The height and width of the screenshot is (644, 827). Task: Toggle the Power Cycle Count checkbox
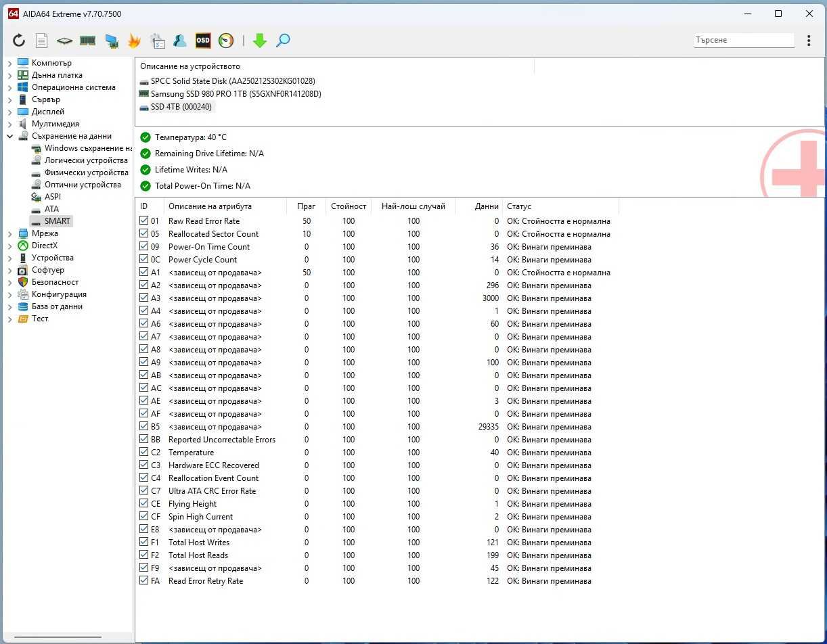click(143, 259)
